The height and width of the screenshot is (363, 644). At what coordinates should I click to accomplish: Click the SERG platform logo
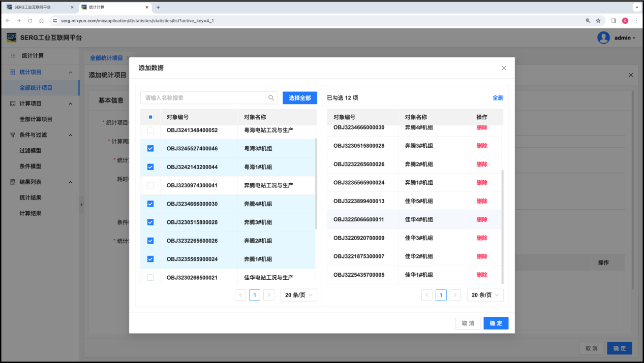(x=12, y=38)
